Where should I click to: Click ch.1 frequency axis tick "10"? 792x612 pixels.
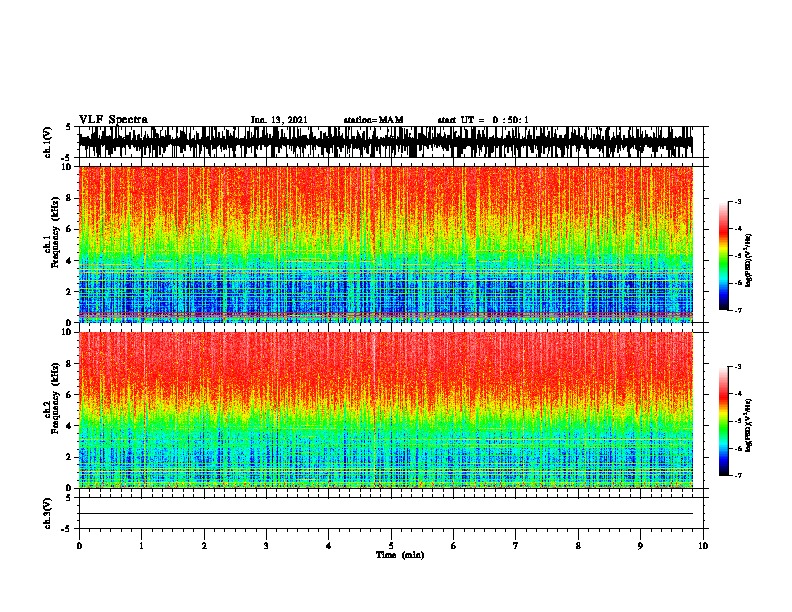pyautogui.click(x=67, y=167)
